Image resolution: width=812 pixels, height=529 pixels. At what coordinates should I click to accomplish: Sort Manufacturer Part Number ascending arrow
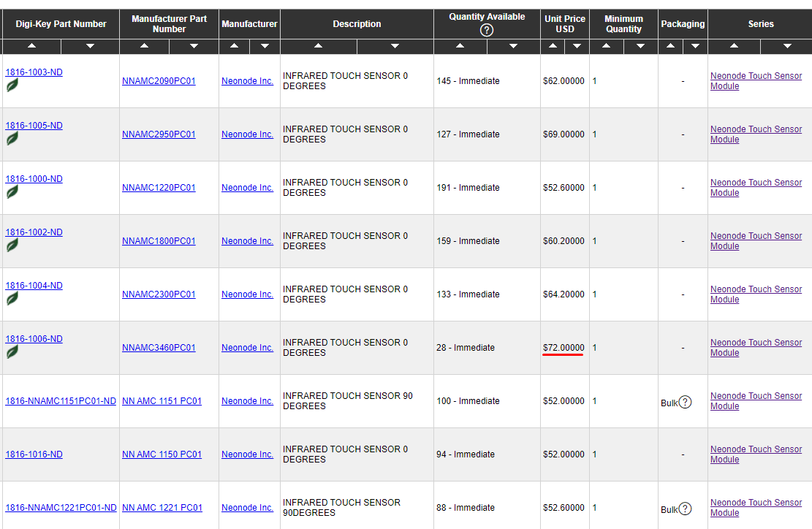tap(145, 47)
